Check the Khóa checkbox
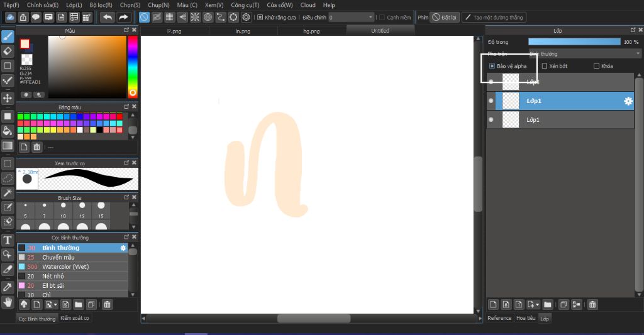Screen dimensions: 644x335 pyautogui.click(x=596, y=66)
